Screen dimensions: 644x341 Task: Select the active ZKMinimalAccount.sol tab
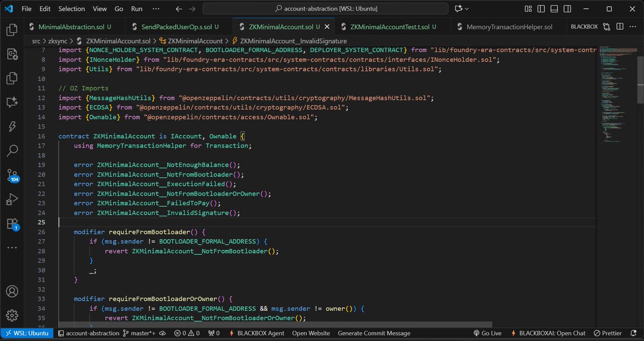284,26
